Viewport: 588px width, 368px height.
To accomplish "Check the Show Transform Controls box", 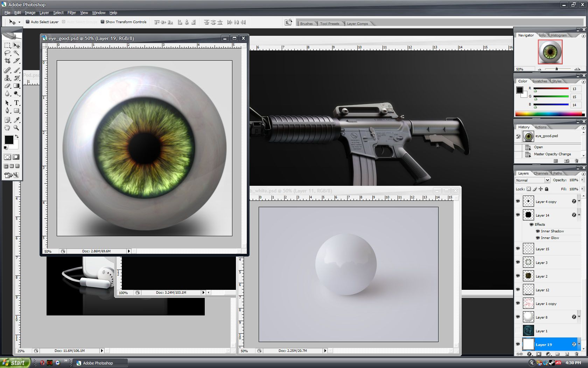I will 103,22.
